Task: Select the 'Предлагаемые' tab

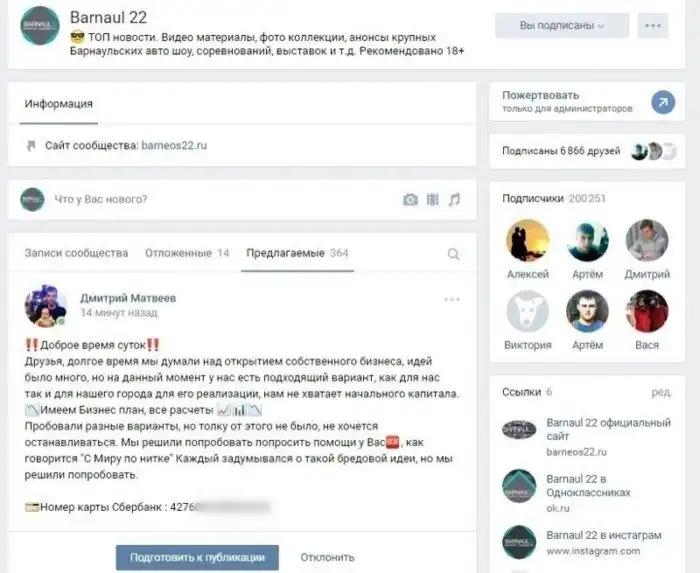Action: click(297, 253)
